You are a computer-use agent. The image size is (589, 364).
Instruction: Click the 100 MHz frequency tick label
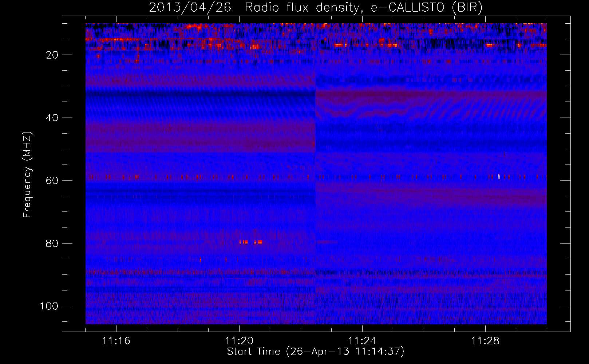(50, 306)
